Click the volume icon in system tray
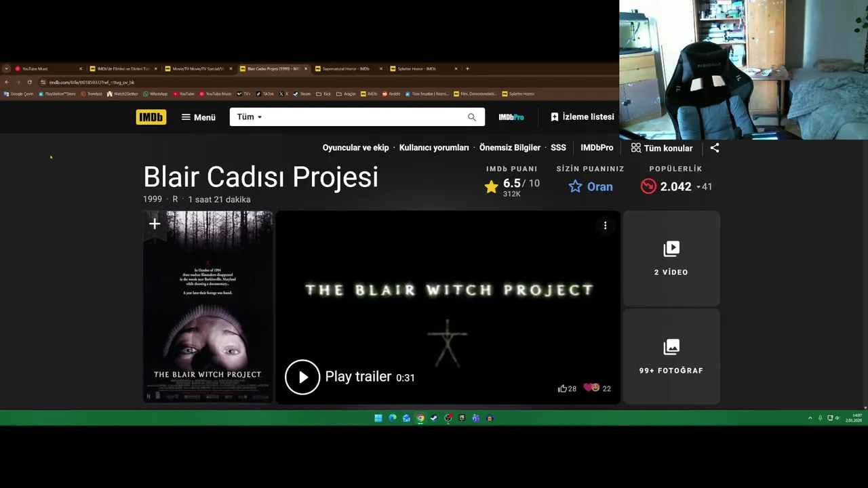The image size is (868, 488). pyautogui.click(x=837, y=418)
